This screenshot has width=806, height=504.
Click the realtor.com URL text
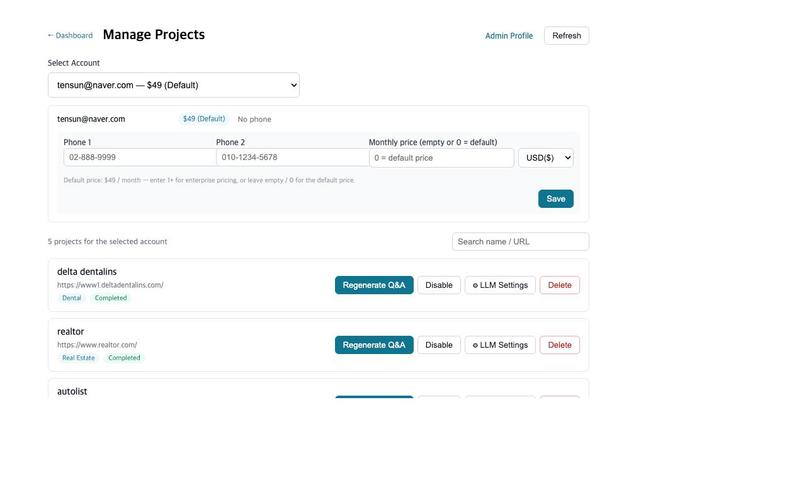tap(97, 345)
